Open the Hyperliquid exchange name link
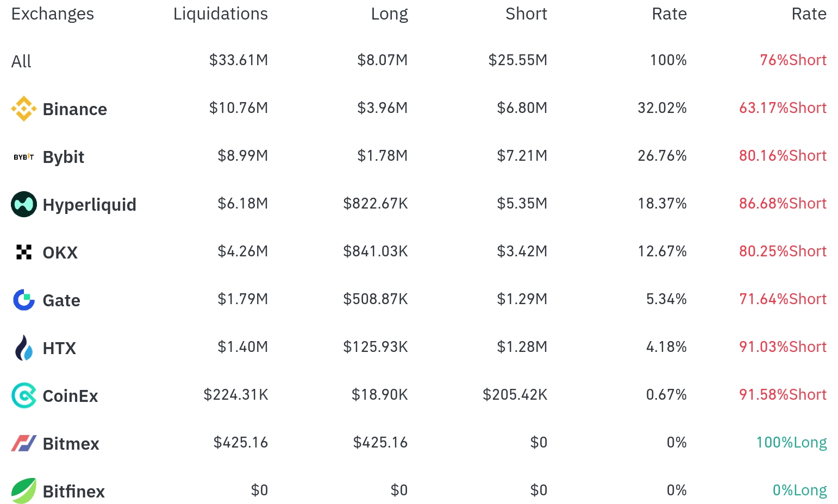Viewport: 838px width, 504px height. tap(90, 205)
